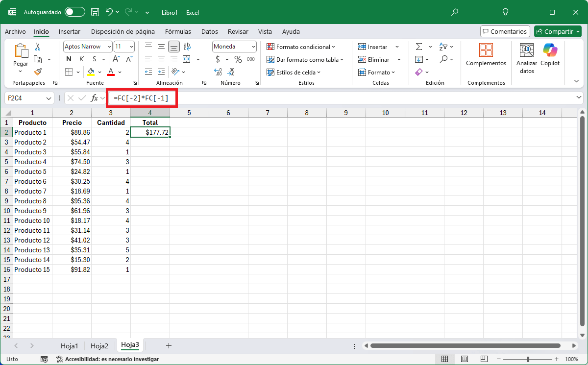Open the Archivo tab
The width and height of the screenshot is (588, 365).
(15, 31)
